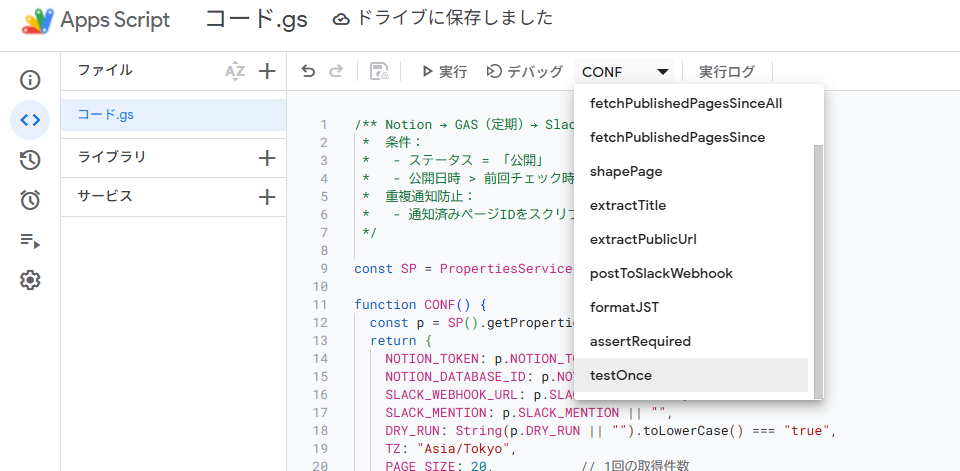
Task: Open the Overview info icon in sidebar
Action: [x=30, y=80]
